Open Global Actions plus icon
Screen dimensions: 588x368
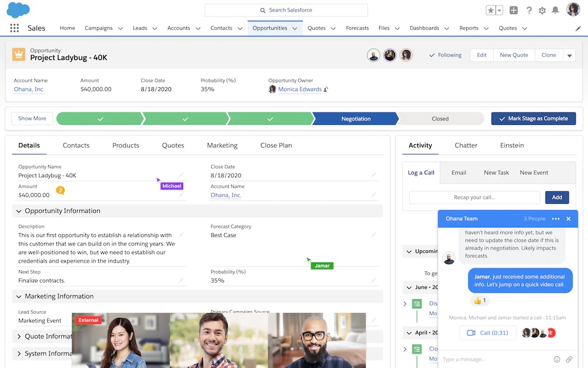pyautogui.click(x=513, y=10)
